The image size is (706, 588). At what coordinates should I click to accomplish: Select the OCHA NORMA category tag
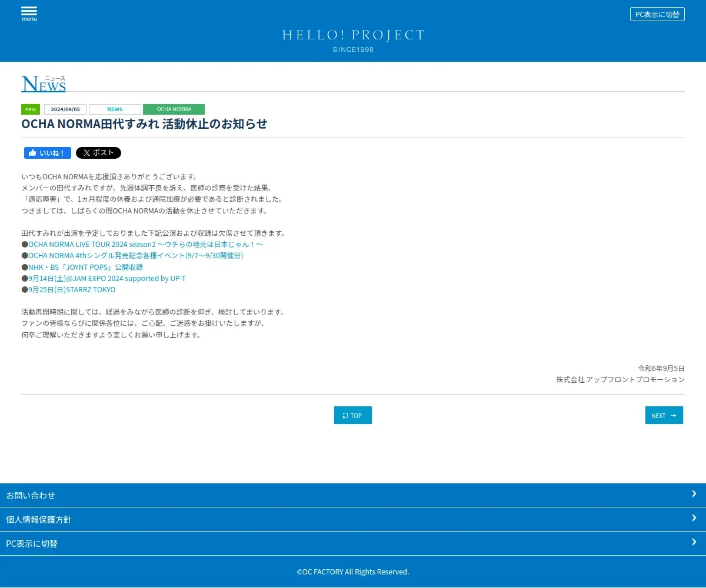pyautogui.click(x=174, y=109)
